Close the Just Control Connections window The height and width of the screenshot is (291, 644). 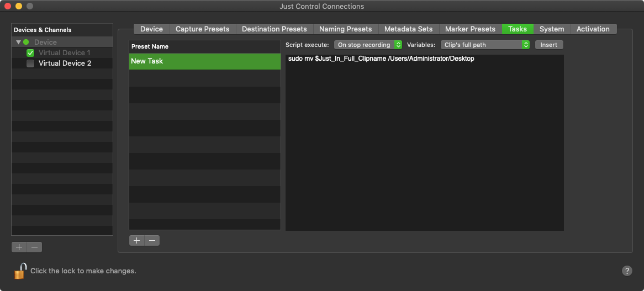pos(7,6)
